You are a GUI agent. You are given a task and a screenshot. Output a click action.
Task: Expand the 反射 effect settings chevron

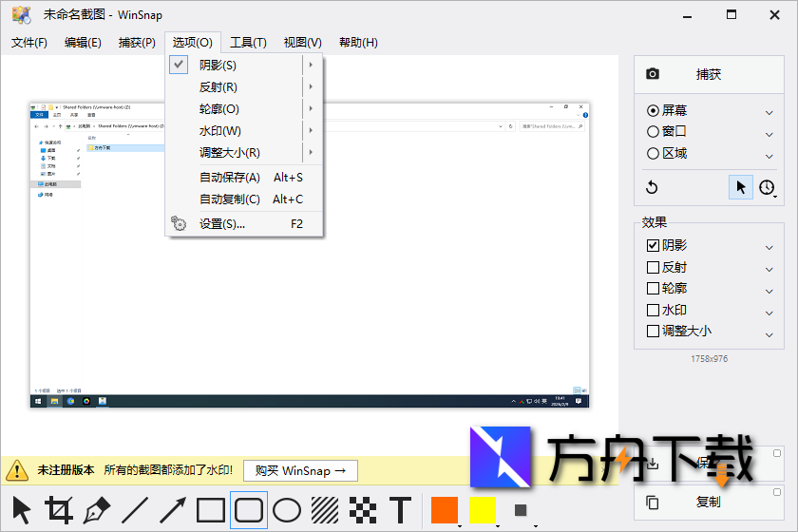click(x=769, y=269)
